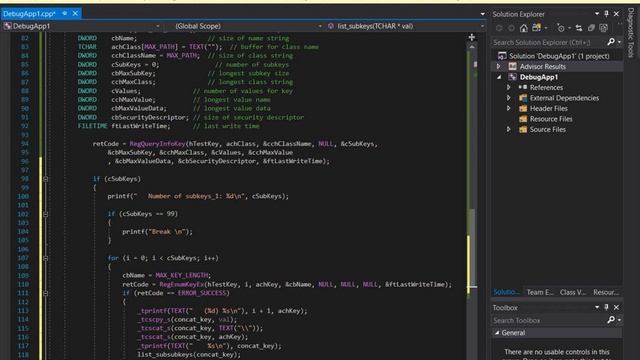Click the Source Files folder icon
The image size is (640, 360).
(x=523, y=129)
